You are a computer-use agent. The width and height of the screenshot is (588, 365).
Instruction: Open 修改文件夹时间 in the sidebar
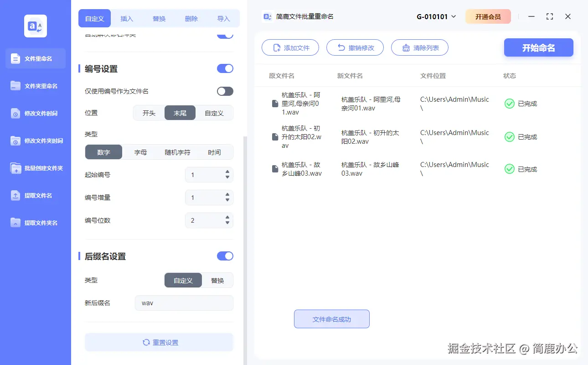click(x=36, y=141)
